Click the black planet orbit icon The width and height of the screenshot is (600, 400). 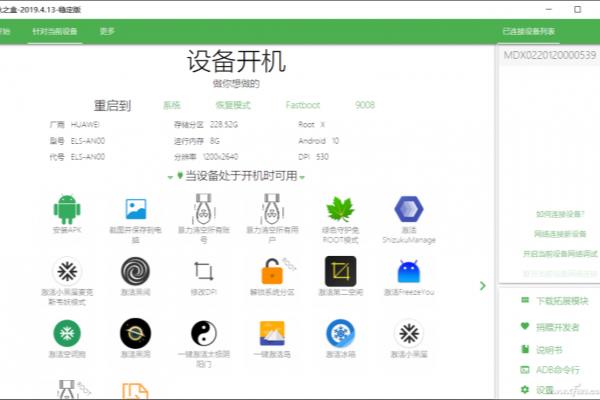pyautogui.click(x=135, y=333)
